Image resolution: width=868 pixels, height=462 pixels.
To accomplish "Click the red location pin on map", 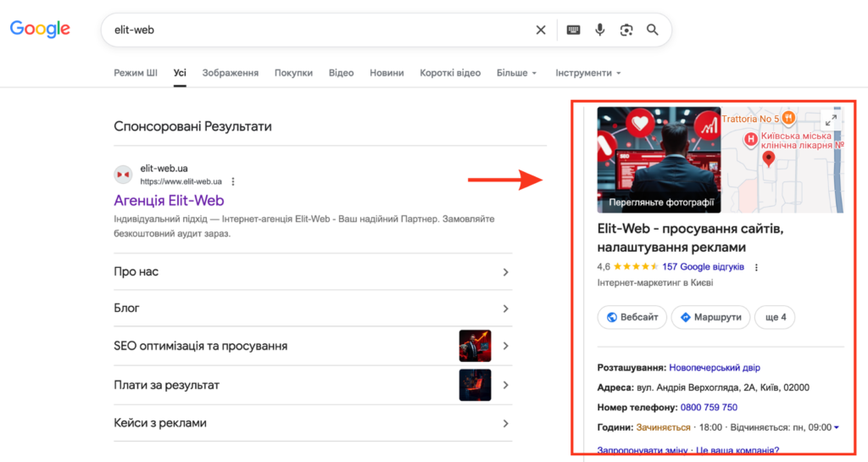I will 768,159.
